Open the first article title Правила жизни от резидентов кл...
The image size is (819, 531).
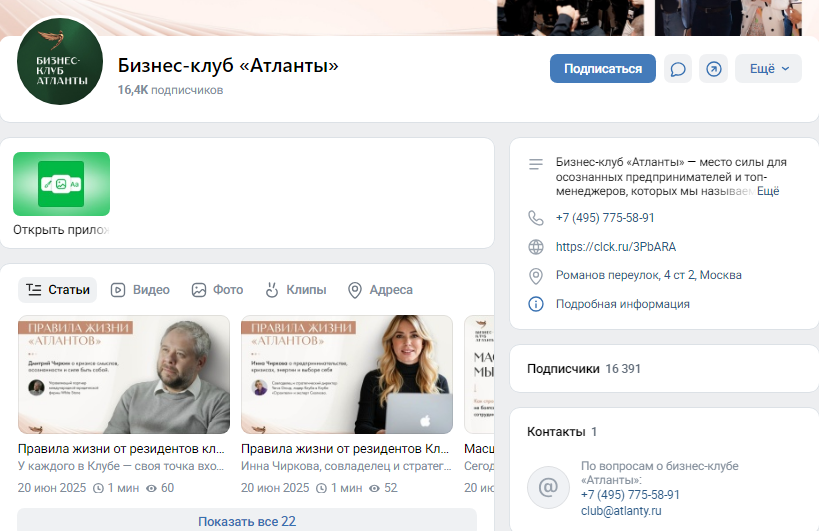click(x=121, y=449)
